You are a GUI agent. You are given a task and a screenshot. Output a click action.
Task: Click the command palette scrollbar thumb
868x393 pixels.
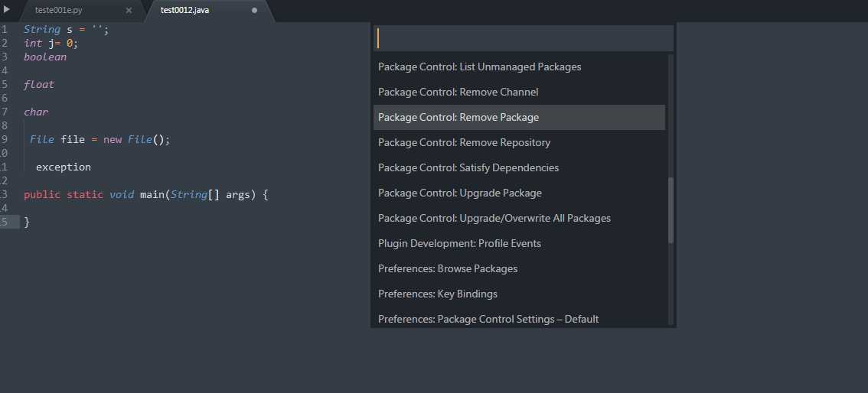pyautogui.click(x=671, y=210)
